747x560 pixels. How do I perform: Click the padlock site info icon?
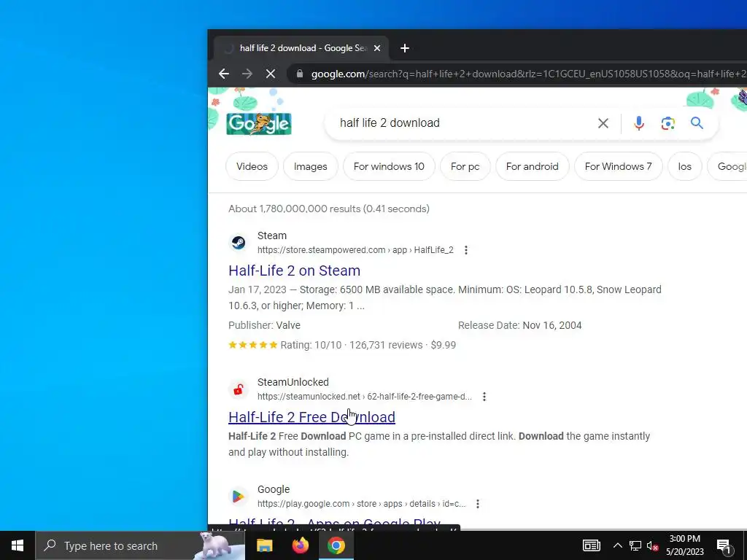[x=300, y=74]
